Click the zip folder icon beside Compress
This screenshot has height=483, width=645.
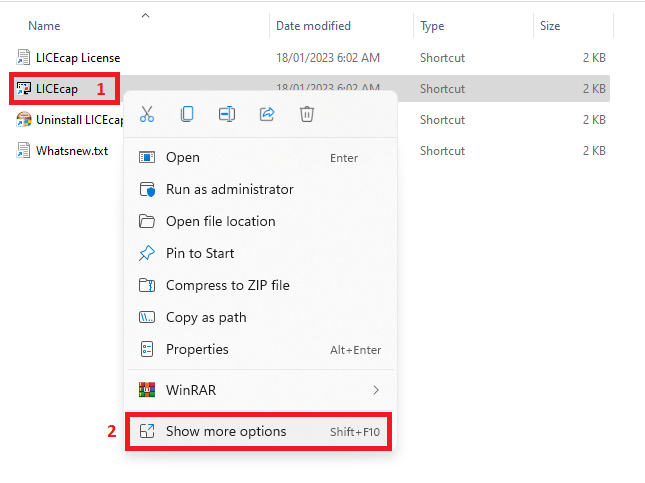click(x=147, y=286)
